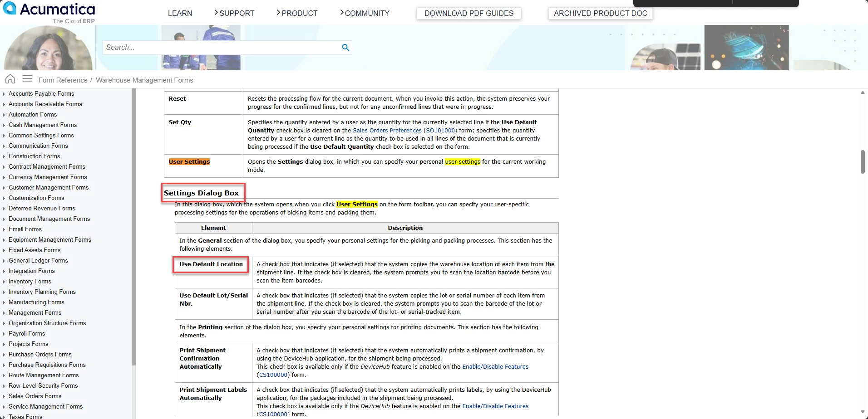Select Projects Forms
Screen dimensions: 868x419
click(x=28, y=344)
